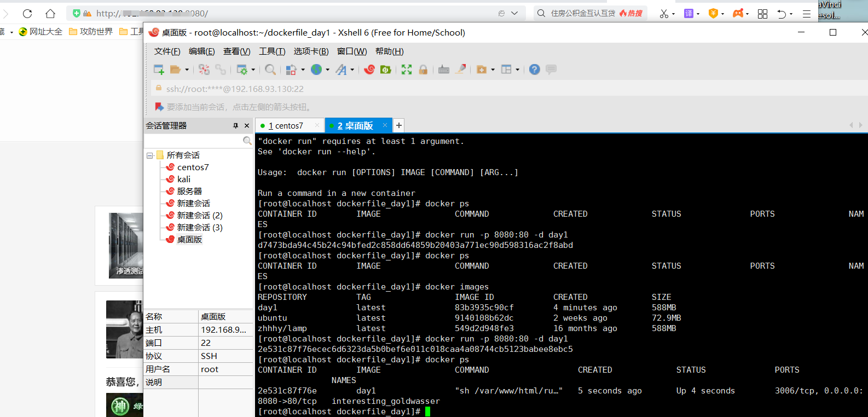Open the 编辑(E) menu
868x417 pixels.
(x=202, y=51)
